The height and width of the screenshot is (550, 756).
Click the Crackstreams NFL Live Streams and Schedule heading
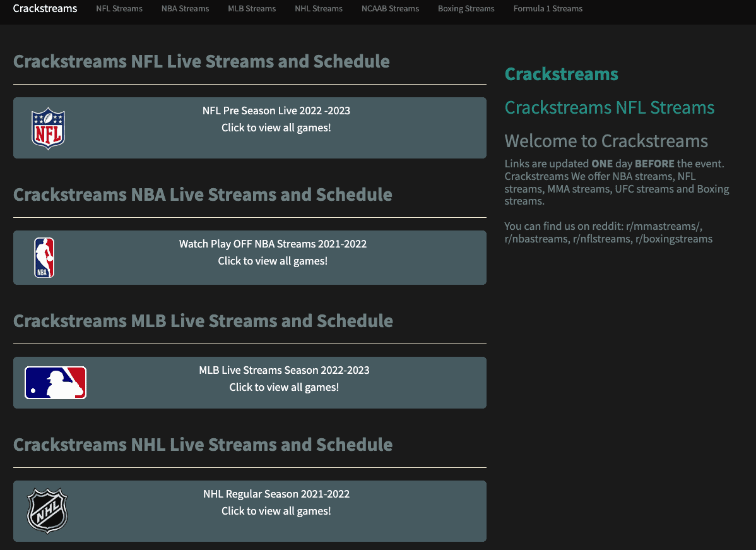coord(201,61)
